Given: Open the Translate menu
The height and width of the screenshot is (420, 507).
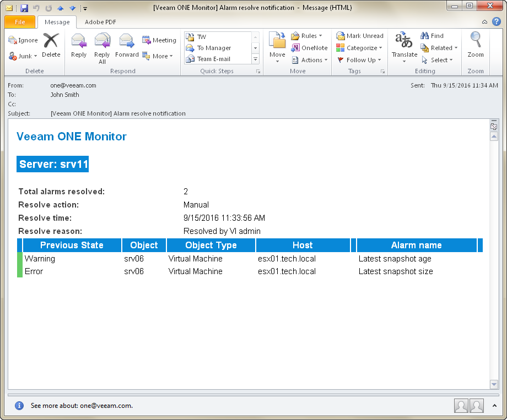Looking at the screenshot, I should point(404,47).
